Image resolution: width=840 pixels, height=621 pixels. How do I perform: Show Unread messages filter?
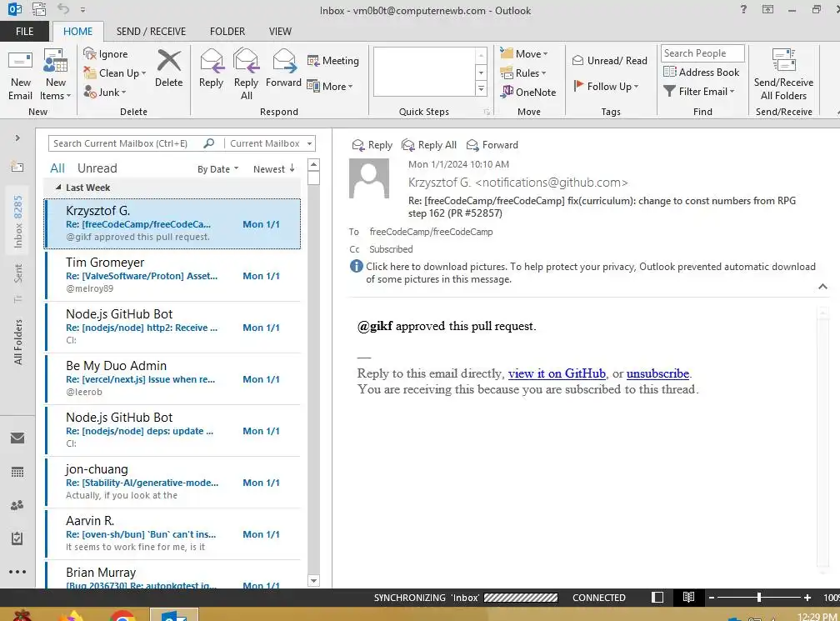coord(97,168)
